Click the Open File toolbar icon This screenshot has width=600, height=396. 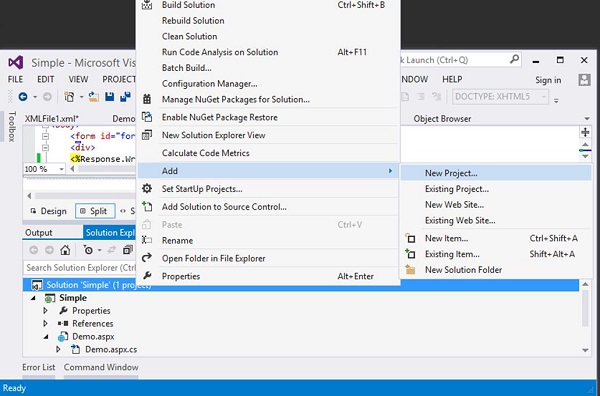[94, 97]
